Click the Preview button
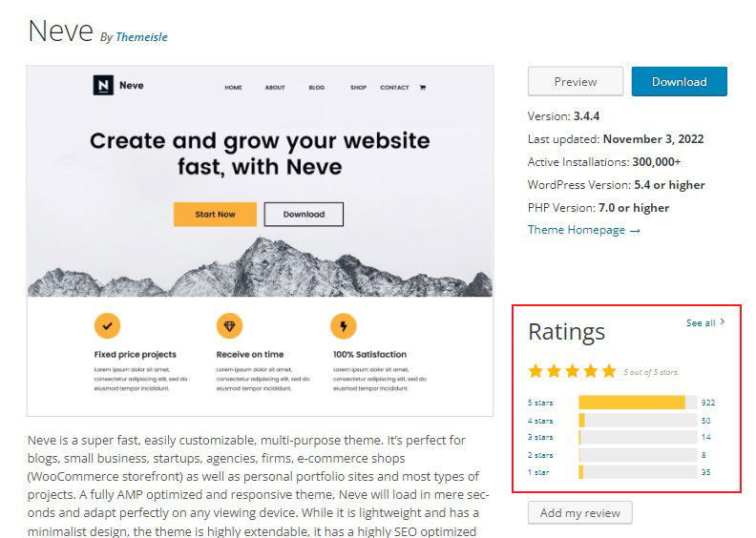The image size is (756, 538). [x=576, y=81]
